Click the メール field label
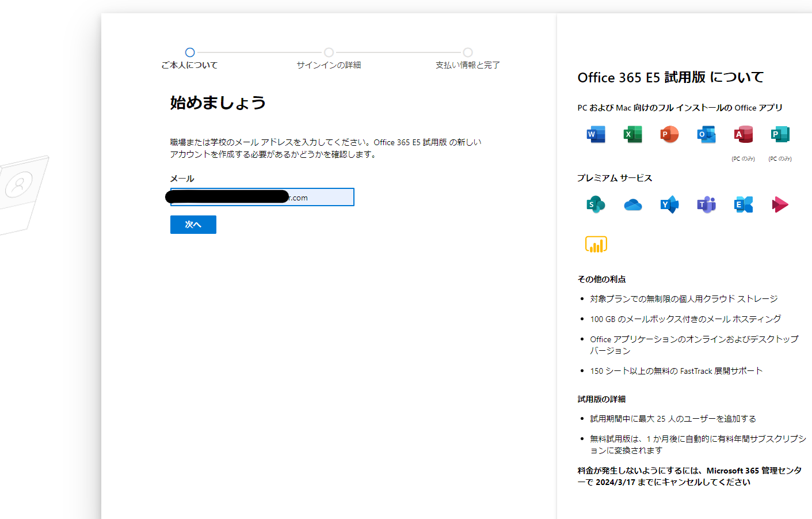Viewport: 812px width, 519px height. 182,179
